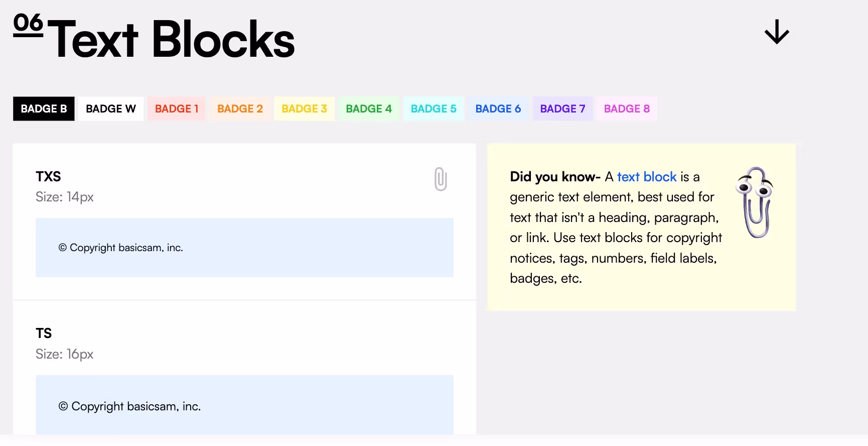Click the TS label
The image size is (868, 446).
click(x=44, y=333)
